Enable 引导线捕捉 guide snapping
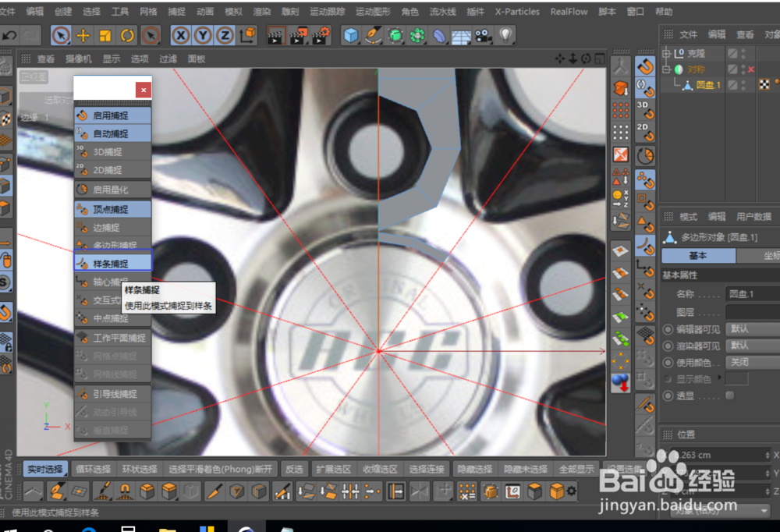 113,394
